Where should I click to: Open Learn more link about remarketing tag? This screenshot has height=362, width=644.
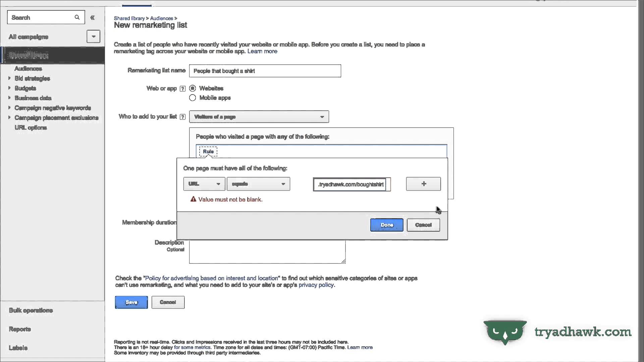pos(262,51)
